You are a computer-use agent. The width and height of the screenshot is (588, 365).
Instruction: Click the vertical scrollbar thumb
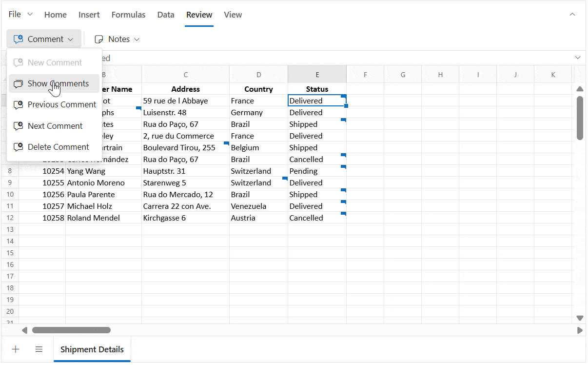pos(580,118)
